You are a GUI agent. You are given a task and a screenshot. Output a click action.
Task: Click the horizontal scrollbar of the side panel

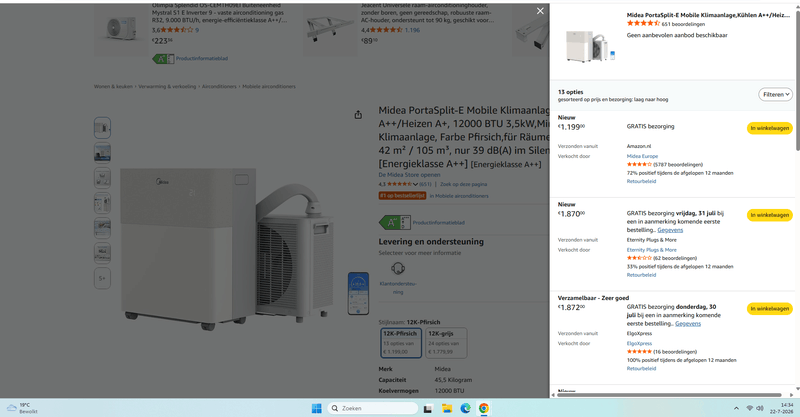[669, 395]
